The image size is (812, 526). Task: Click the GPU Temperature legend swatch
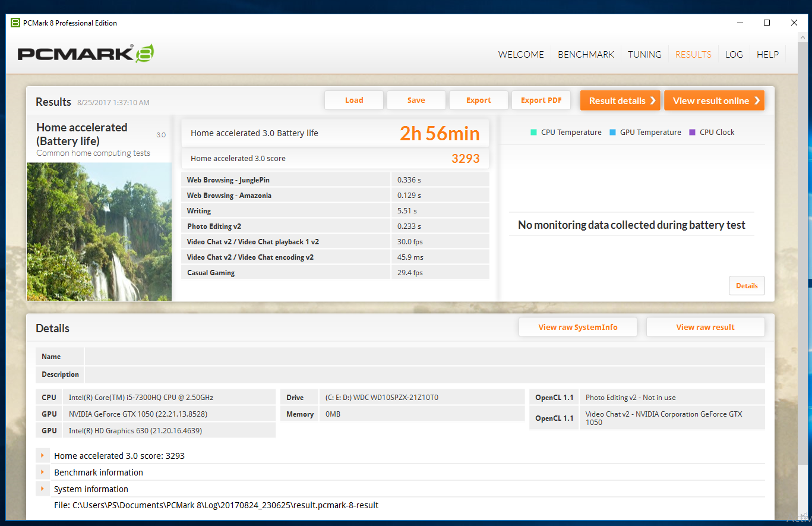[x=612, y=133]
